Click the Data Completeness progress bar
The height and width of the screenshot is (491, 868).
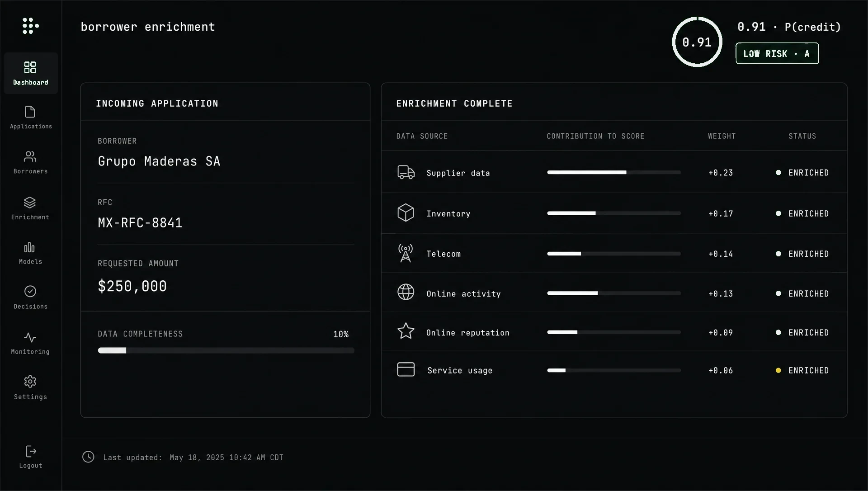coord(226,350)
